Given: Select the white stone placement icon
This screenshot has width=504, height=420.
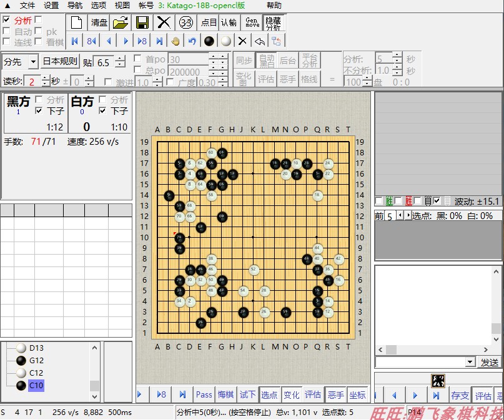Looking at the screenshot, I should [226, 41].
